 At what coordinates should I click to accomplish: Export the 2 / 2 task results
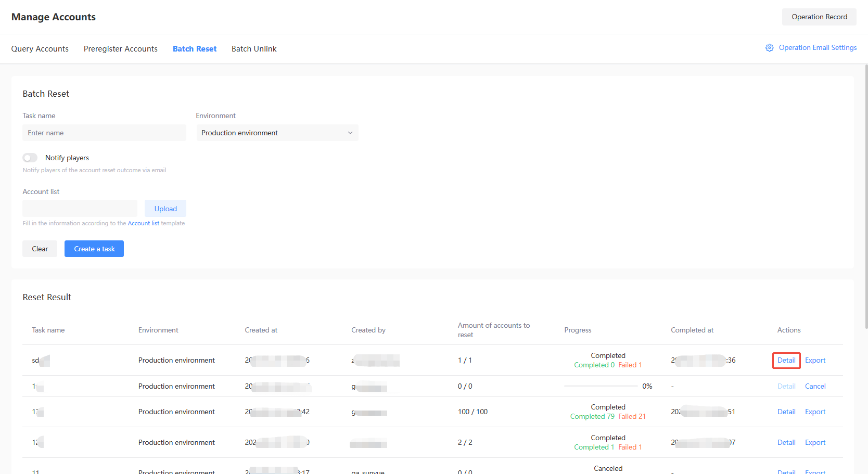click(815, 442)
